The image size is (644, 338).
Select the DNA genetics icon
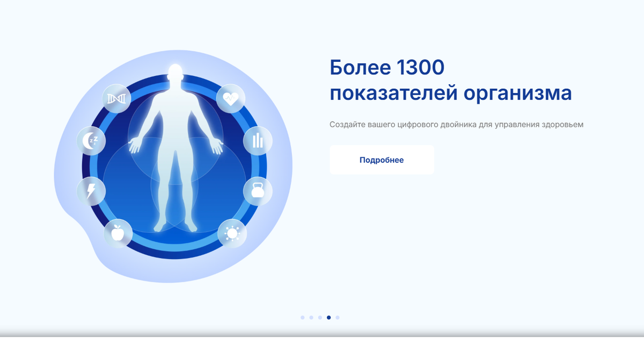pyautogui.click(x=115, y=98)
